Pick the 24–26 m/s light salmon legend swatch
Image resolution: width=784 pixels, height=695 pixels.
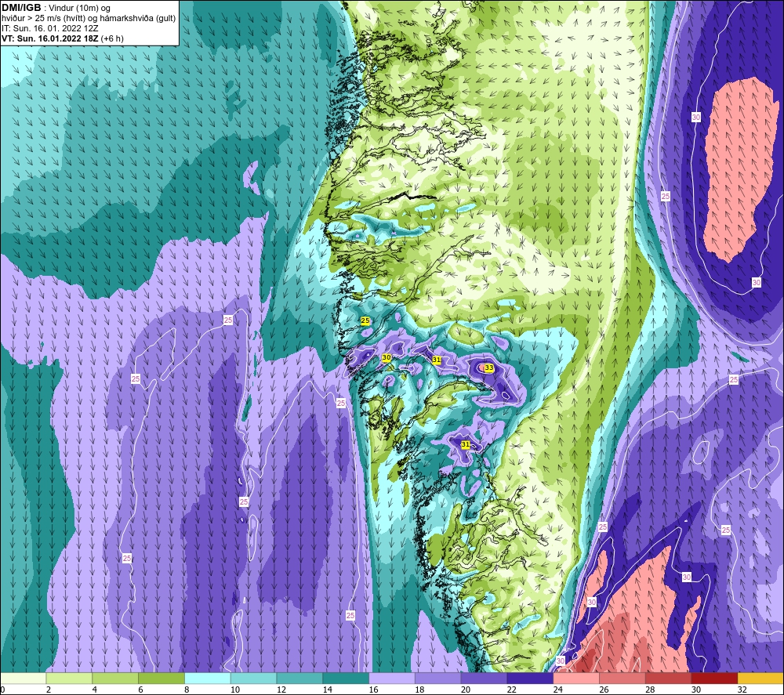[x=576, y=678]
